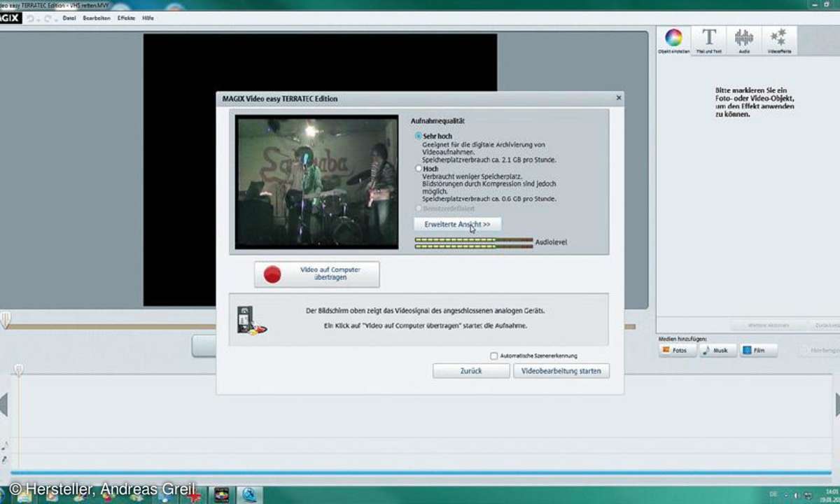Open the Bearbeiten menu

pos(97,18)
